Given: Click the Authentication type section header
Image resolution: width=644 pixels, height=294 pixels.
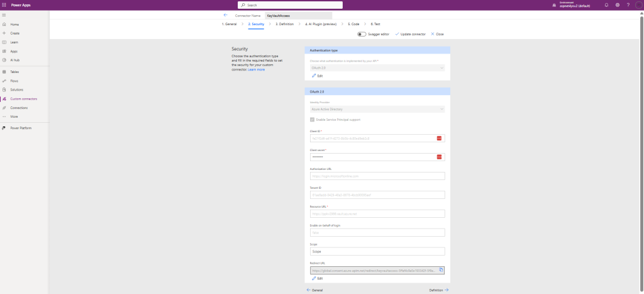Looking at the screenshot, I should (x=377, y=50).
